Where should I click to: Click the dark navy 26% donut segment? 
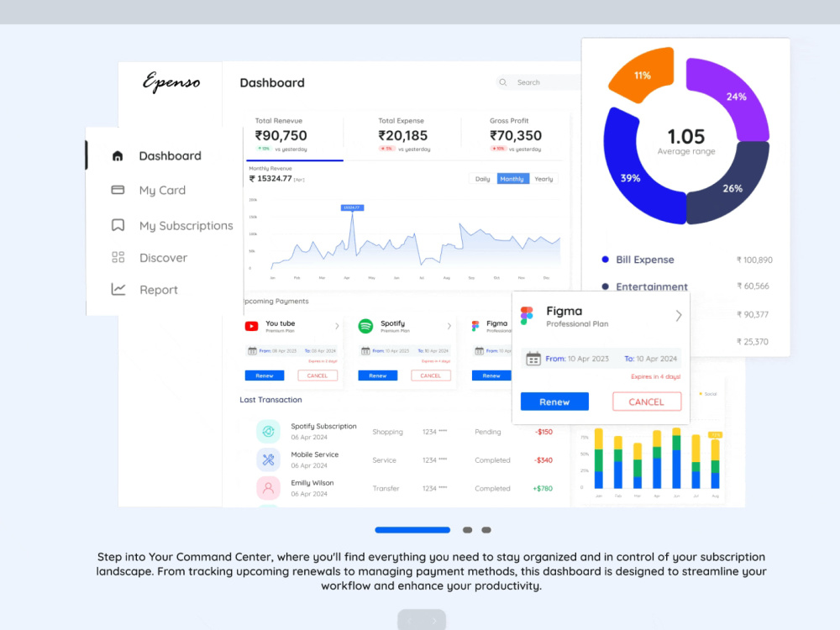pyautogui.click(x=734, y=188)
